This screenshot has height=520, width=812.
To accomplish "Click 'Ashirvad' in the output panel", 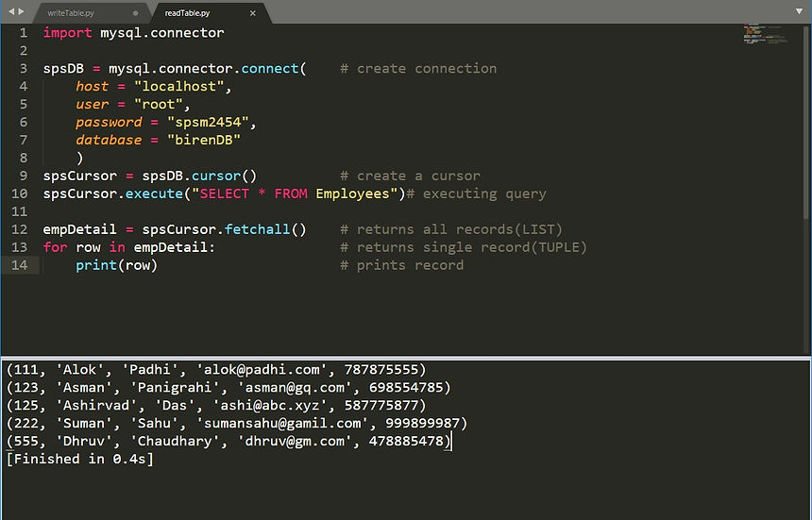I will point(96,405).
